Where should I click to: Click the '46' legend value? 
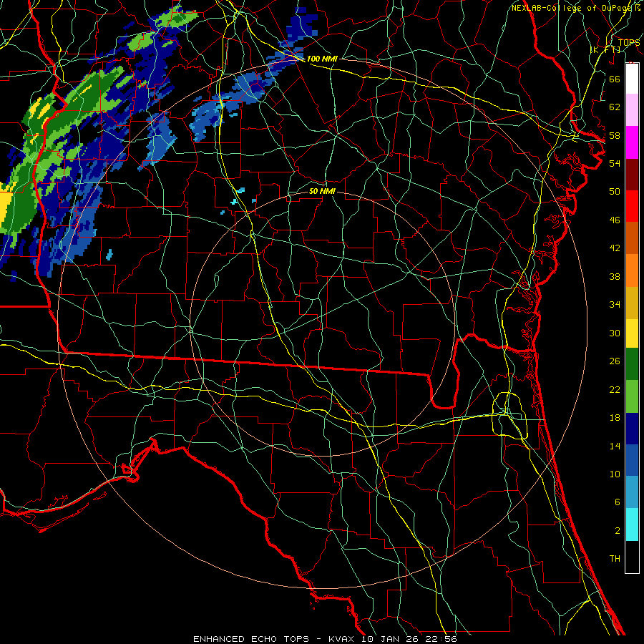(615, 220)
